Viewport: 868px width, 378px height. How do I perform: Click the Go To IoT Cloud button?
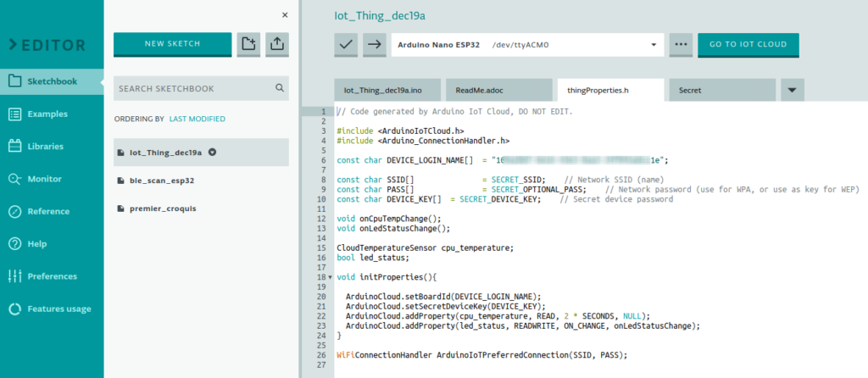[748, 45]
